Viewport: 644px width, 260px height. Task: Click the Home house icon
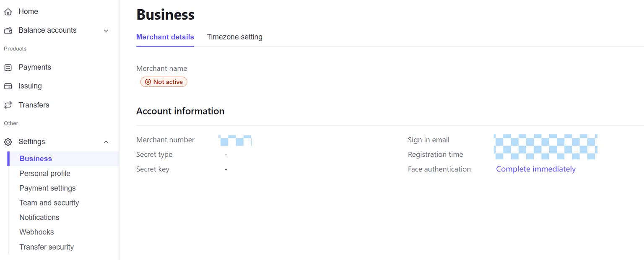[x=8, y=12]
